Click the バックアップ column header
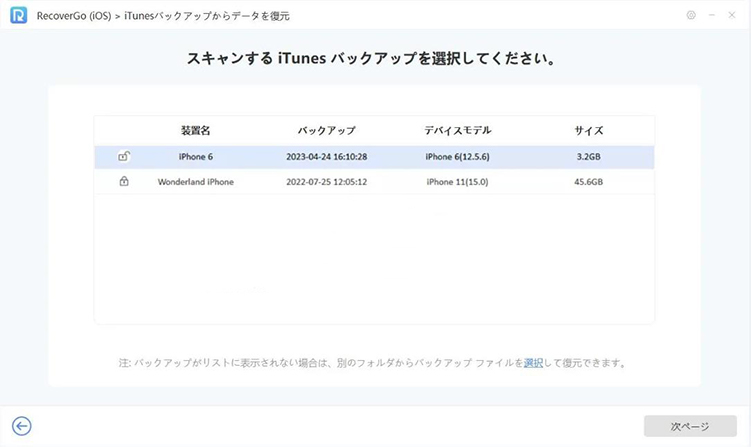751x447 pixels. click(327, 130)
